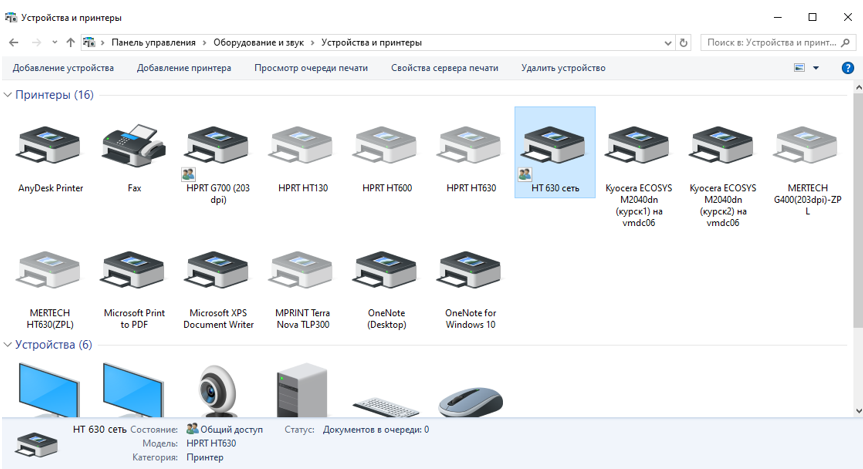Viewport: 863px width, 469px height.
Task: Select the Fax device icon
Action: click(x=134, y=148)
